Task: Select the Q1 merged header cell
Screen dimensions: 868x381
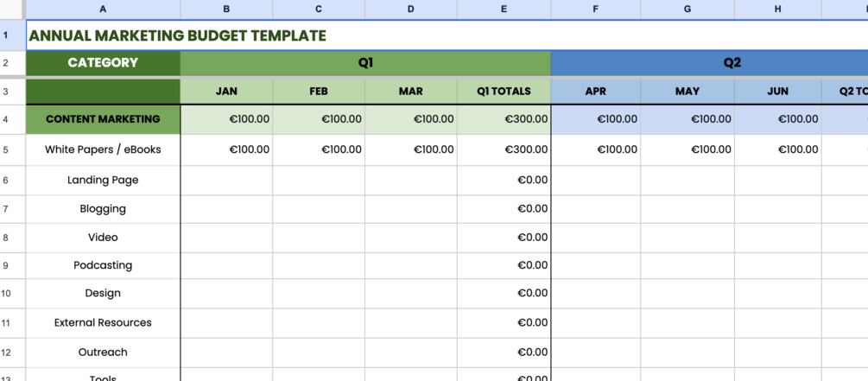Action: point(365,63)
